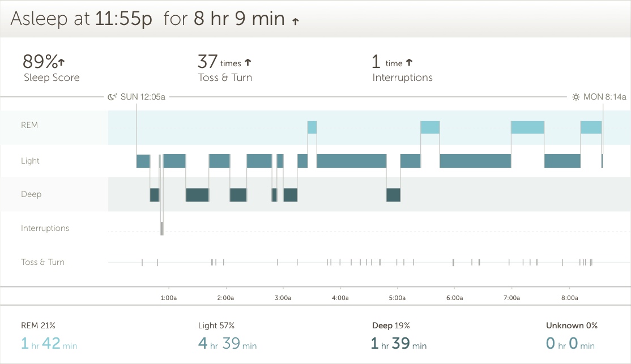The image size is (631, 364).
Task: Click the REM row label
Action: point(29,125)
